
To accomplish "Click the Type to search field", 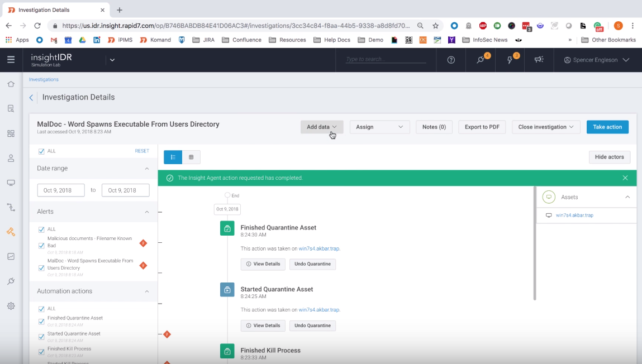I will pos(386,59).
